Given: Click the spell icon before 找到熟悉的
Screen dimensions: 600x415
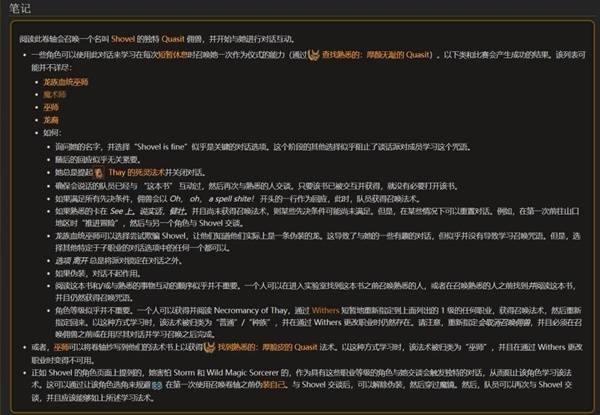Looking at the screenshot, I should [209, 348].
